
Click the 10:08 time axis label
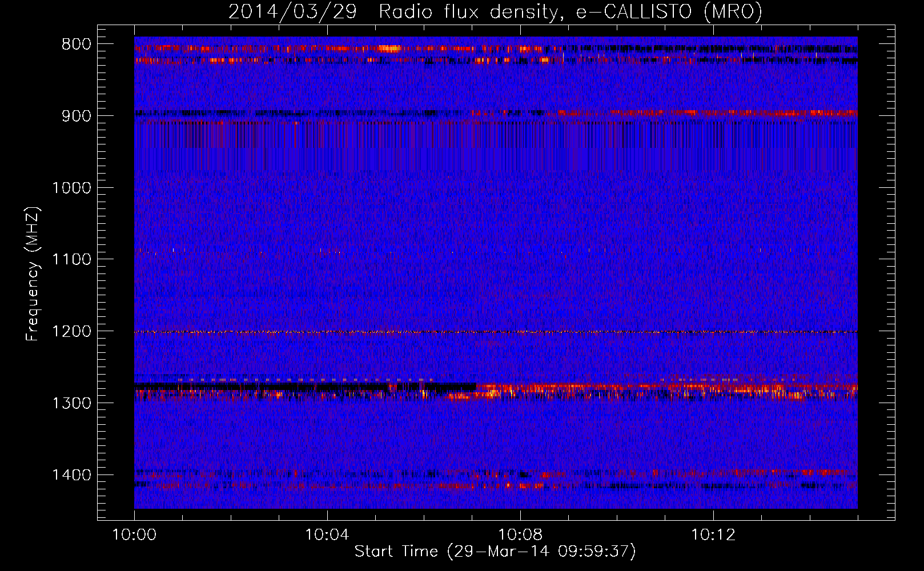click(x=520, y=535)
